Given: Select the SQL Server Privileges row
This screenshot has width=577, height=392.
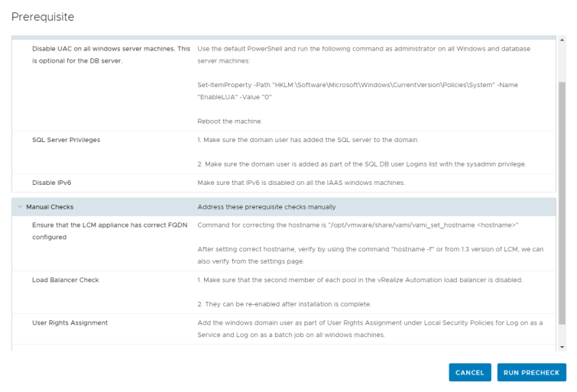Looking at the screenshot, I should [x=66, y=140].
